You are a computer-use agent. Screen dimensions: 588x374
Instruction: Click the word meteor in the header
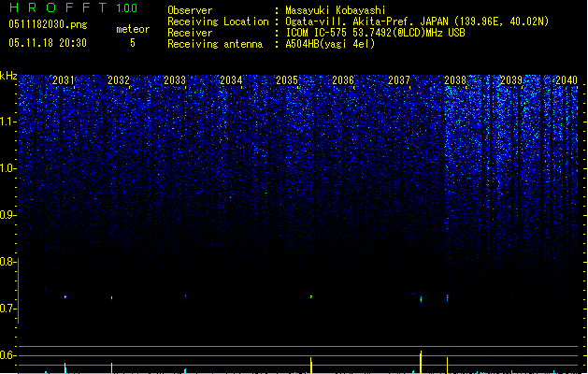click(x=133, y=29)
